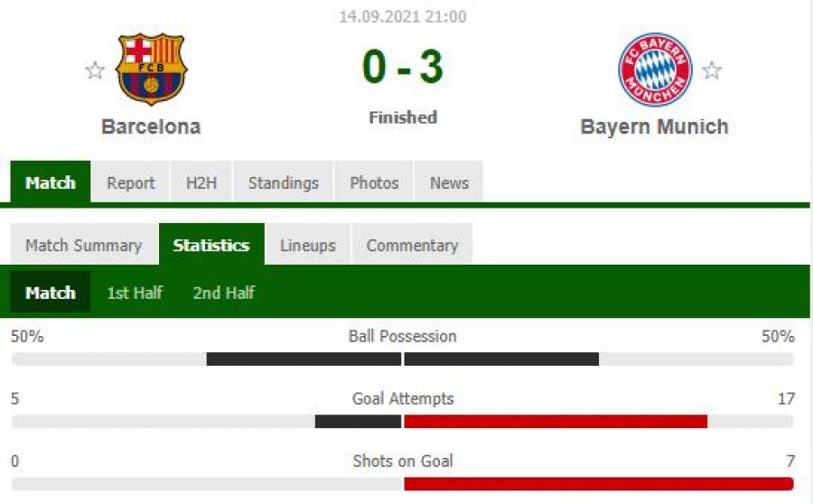The height and width of the screenshot is (504, 813).
Task: Show 2nd Half statistics
Action: click(224, 293)
